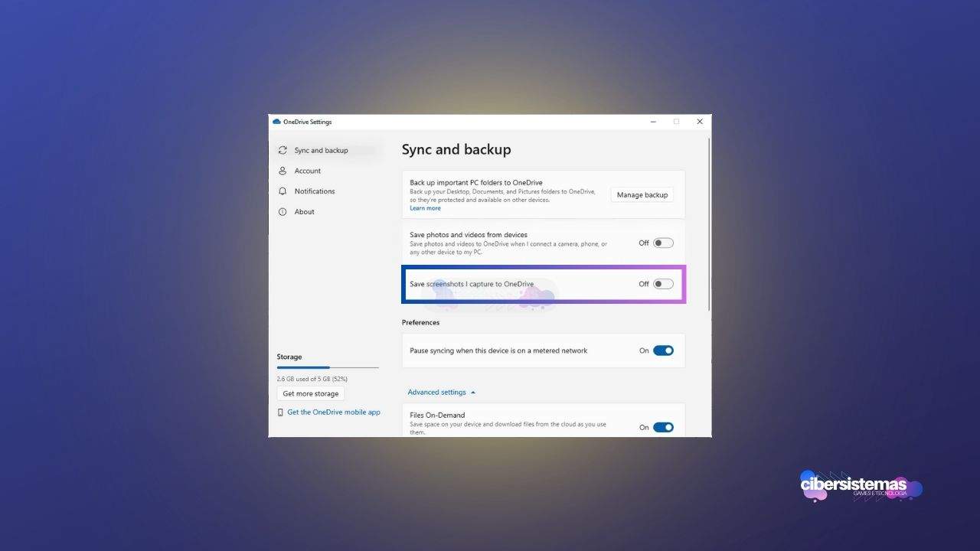Click the OneDrive Settings window title
Viewport: 980px width, 551px height.
[x=307, y=122]
